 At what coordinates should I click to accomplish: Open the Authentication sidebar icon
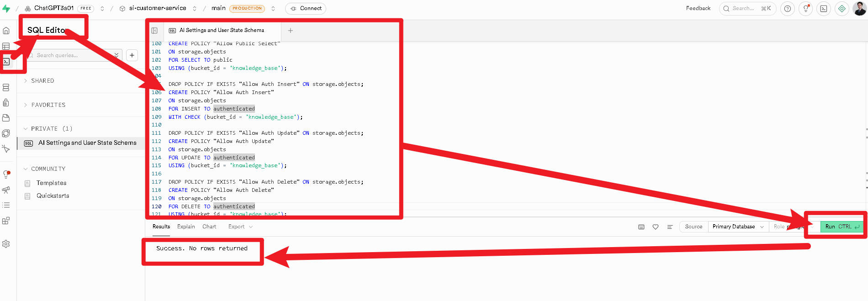6,102
